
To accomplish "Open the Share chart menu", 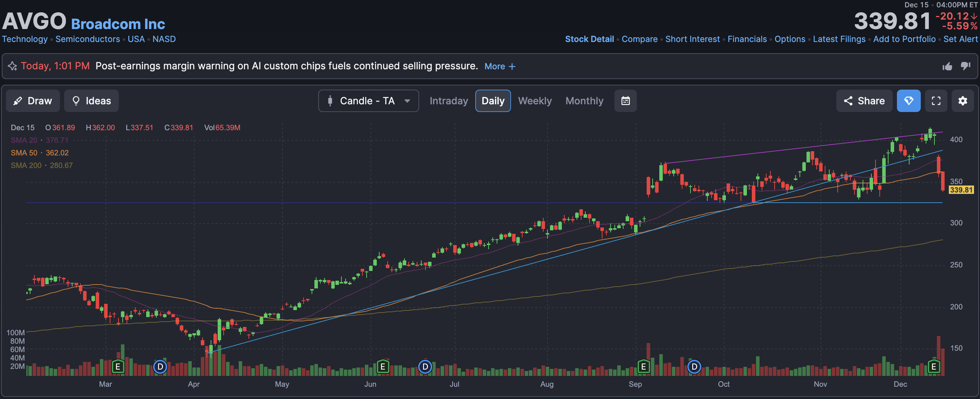I will [x=864, y=101].
